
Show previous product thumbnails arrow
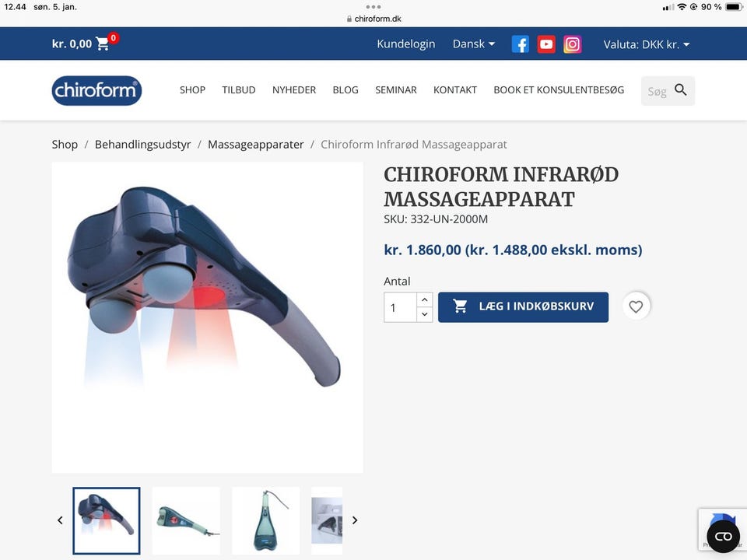(x=60, y=520)
